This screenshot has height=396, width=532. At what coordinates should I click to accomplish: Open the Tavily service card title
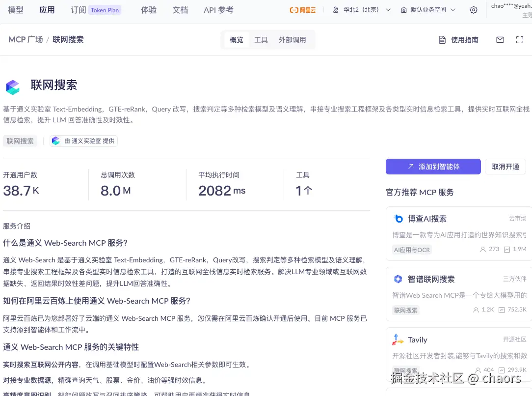tap(417, 339)
